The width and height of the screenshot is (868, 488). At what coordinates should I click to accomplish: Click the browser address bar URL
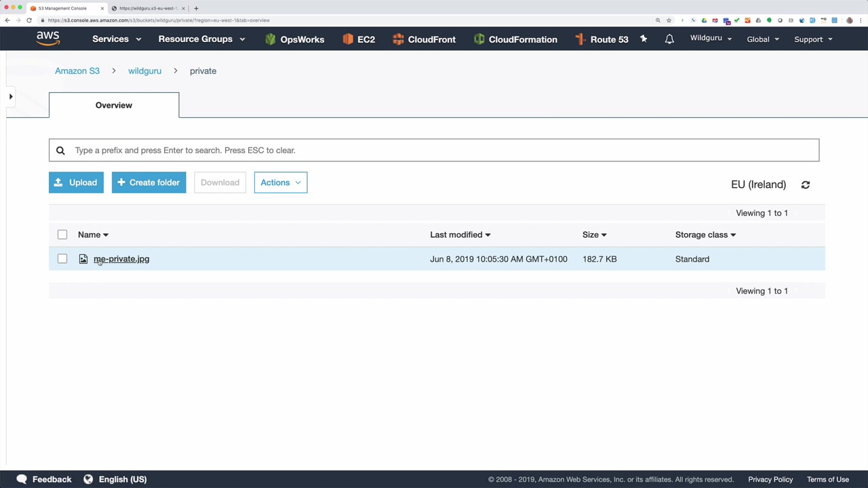point(159,20)
